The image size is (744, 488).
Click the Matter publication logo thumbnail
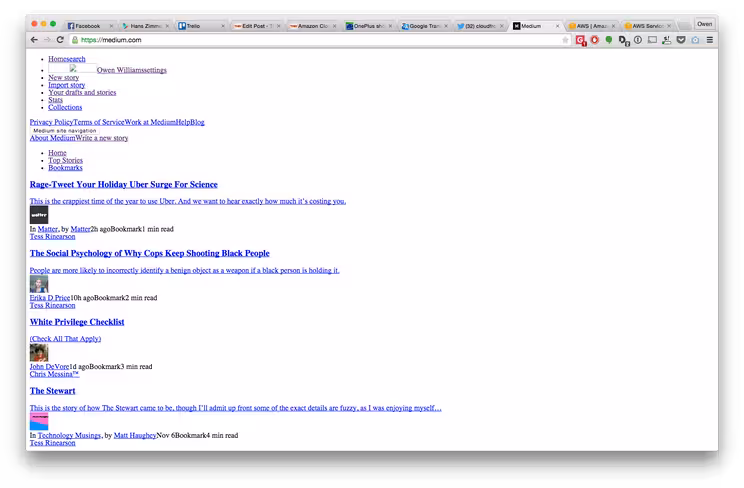click(x=39, y=215)
